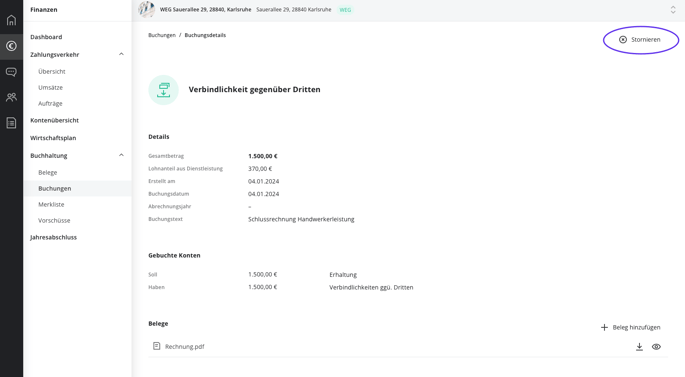Download Rechnung.pdf via download icon
The image size is (685, 377).
point(639,347)
